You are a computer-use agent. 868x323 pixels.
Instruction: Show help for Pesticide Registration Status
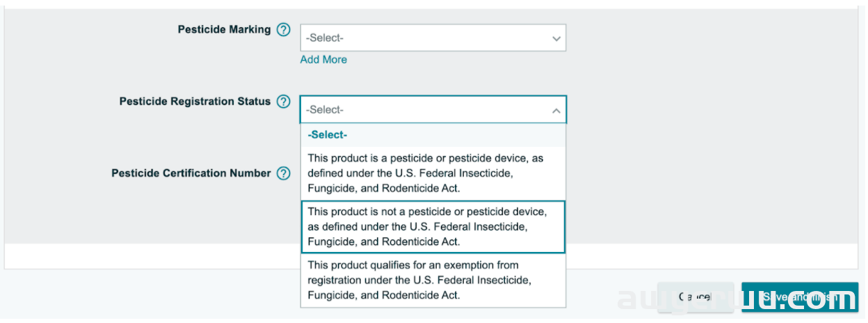[283, 102]
